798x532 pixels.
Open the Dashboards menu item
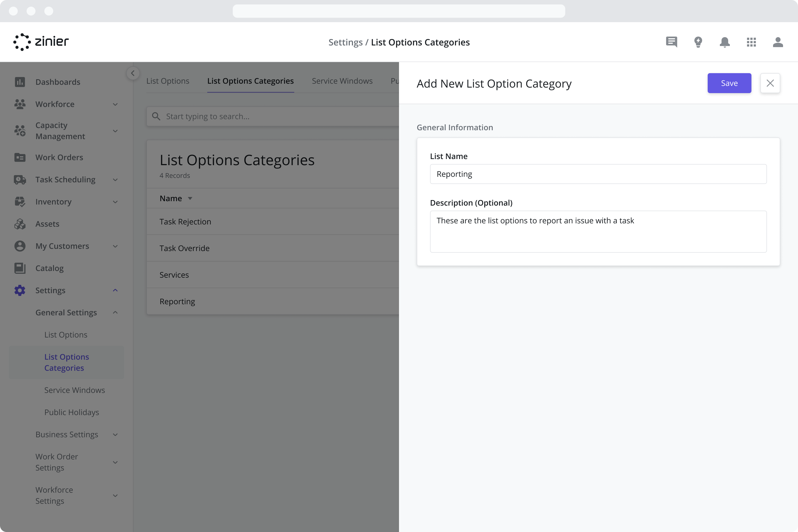pos(58,82)
